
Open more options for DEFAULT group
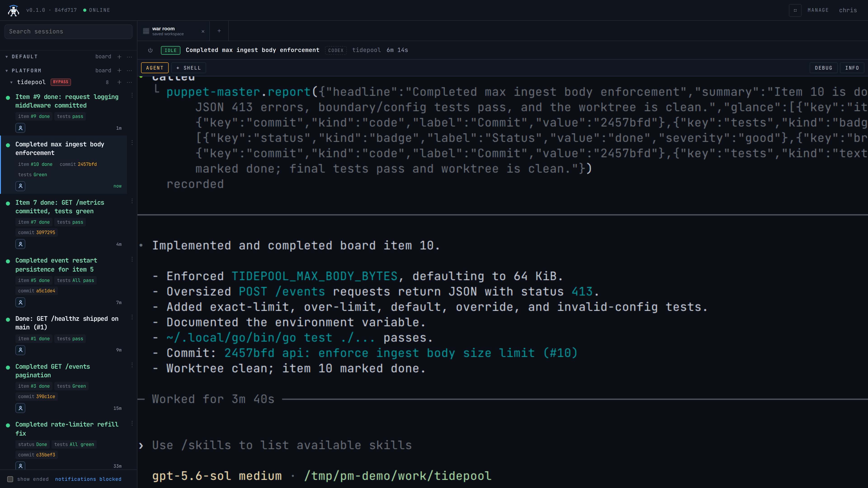[x=129, y=56]
